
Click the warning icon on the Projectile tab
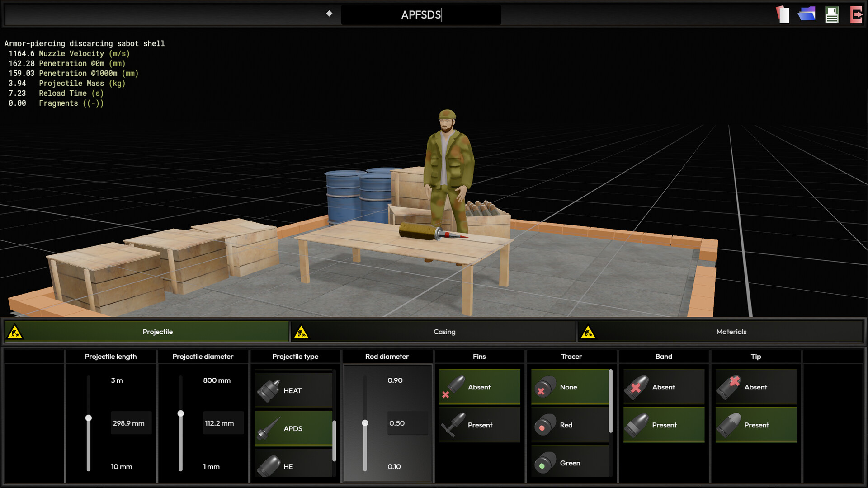[x=14, y=331]
